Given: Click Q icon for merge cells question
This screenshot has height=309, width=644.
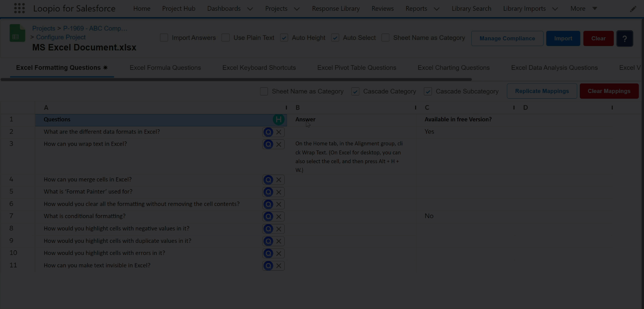Looking at the screenshot, I should 268,180.
